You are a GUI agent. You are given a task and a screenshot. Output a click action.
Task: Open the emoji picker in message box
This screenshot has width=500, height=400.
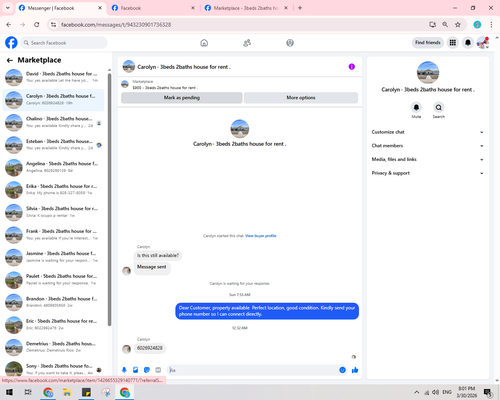tap(342, 370)
